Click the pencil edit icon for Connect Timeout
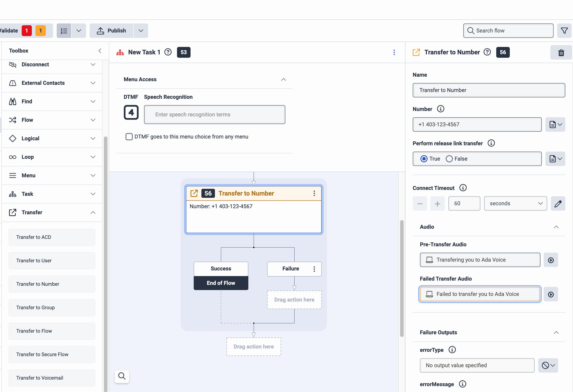 click(558, 203)
